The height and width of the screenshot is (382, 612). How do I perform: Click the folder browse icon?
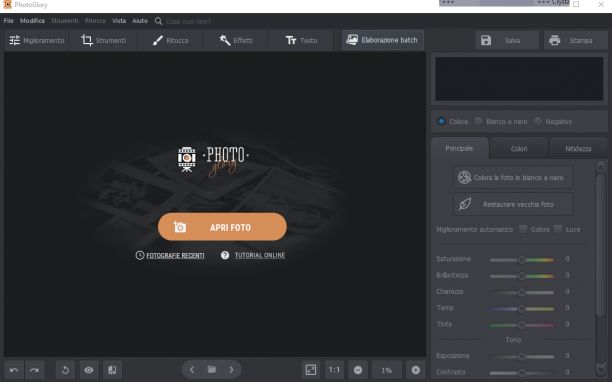pos(212,370)
